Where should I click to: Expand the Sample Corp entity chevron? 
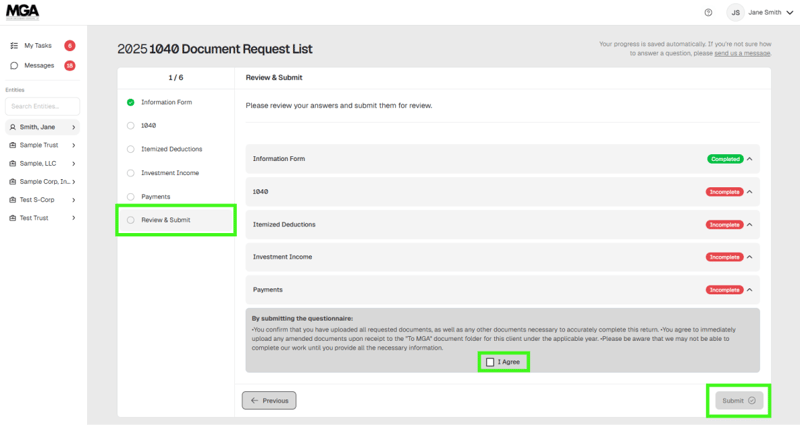73,182
